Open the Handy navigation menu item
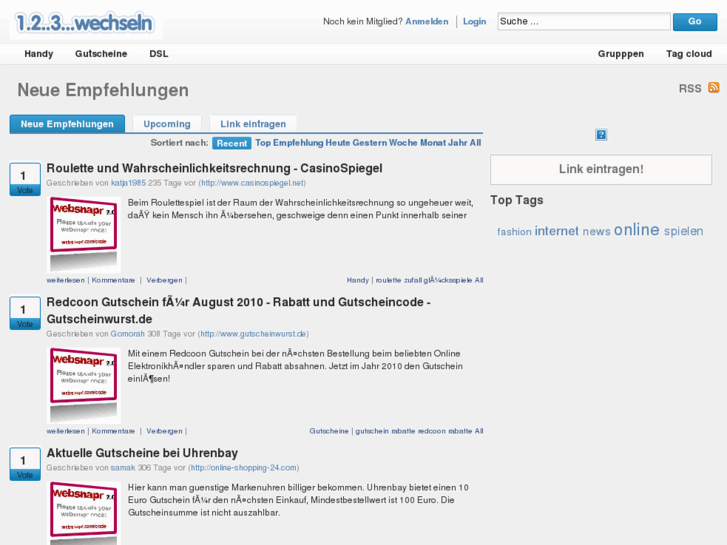 pyautogui.click(x=39, y=54)
